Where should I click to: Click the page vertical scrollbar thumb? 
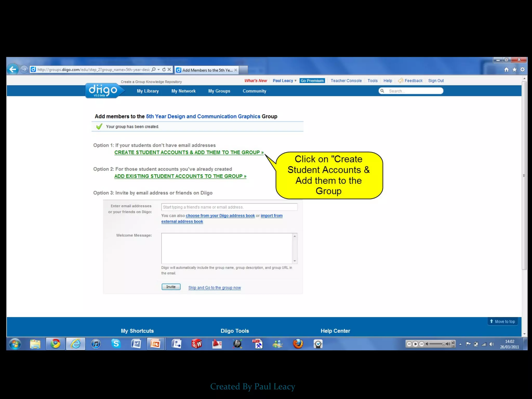pyautogui.click(x=524, y=176)
